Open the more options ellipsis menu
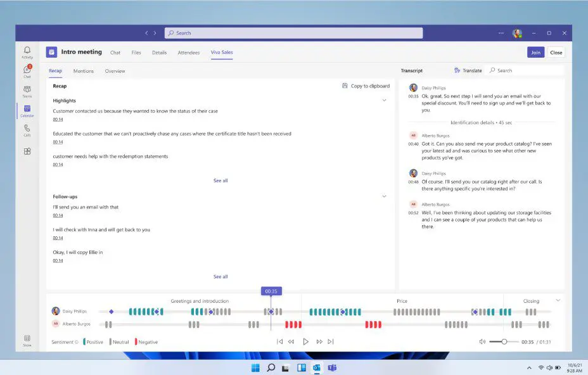This screenshot has height=375, width=588. pyautogui.click(x=501, y=33)
